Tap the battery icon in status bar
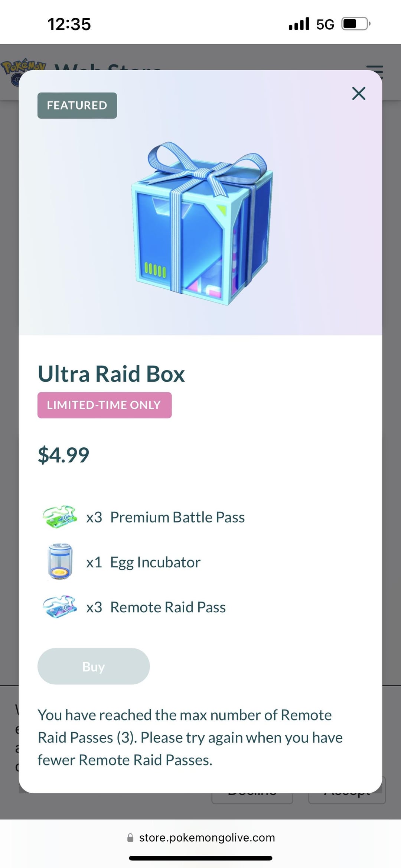The width and height of the screenshot is (401, 868). (356, 24)
